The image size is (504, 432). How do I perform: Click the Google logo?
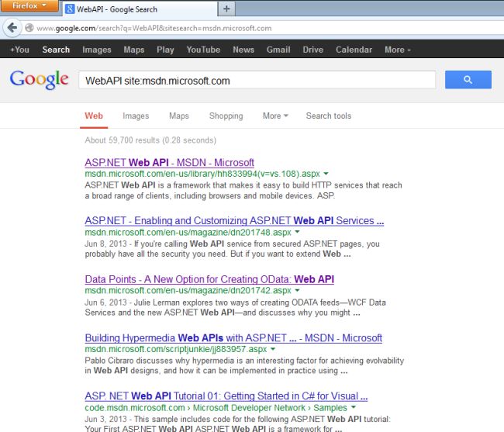click(39, 79)
